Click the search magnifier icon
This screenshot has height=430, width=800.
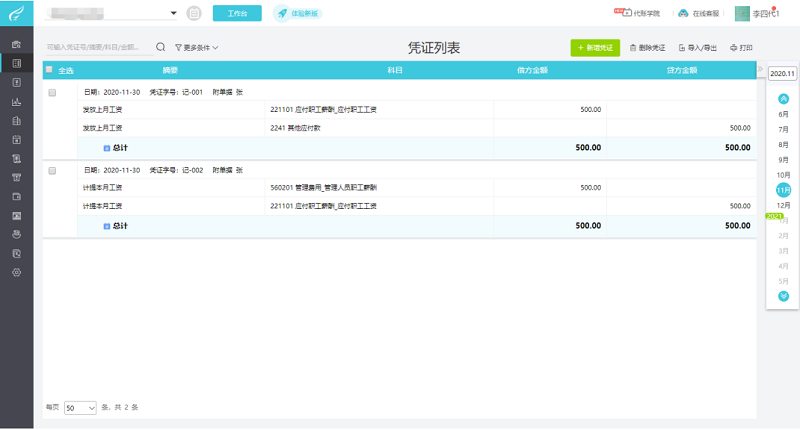[160, 47]
